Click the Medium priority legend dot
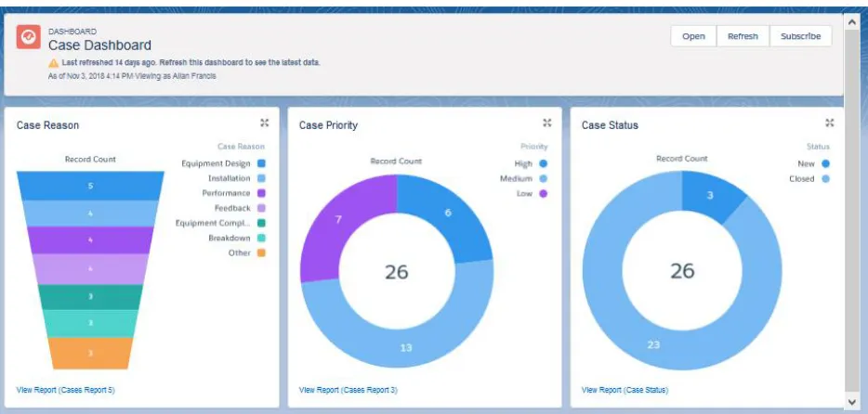This screenshot has width=868, height=414. [543, 178]
